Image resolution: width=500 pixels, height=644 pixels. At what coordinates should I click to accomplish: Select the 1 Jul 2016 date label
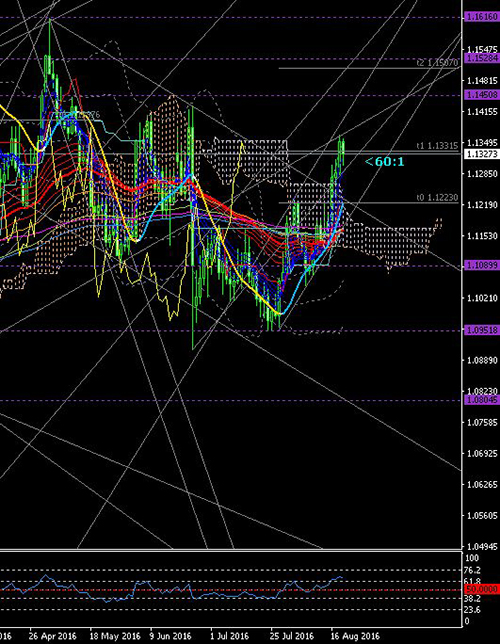coord(229,636)
